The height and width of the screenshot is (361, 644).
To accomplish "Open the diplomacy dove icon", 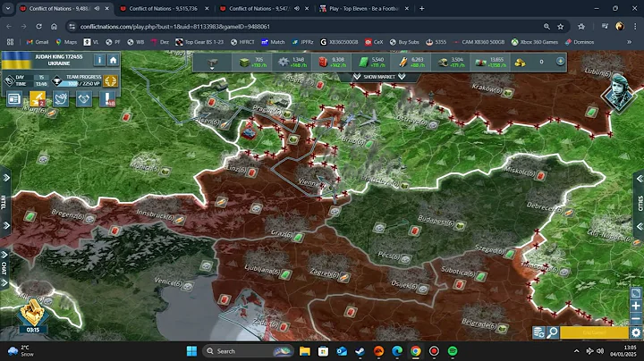I will click(x=61, y=99).
